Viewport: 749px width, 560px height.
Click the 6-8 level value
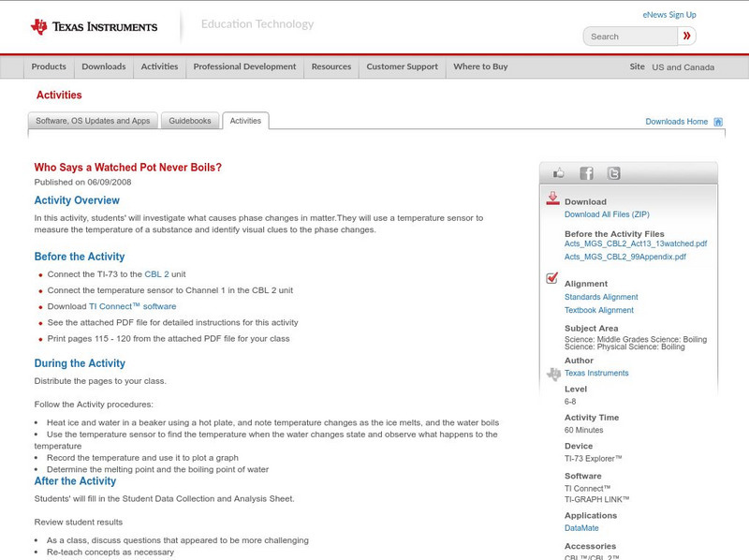[570, 402]
